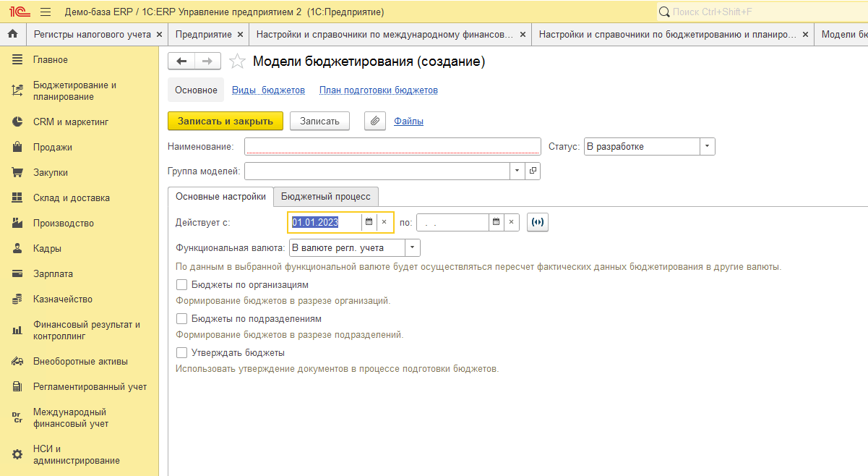Click into the 'Наименование' text field
Screen dimensions: 868x476
click(392, 147)
